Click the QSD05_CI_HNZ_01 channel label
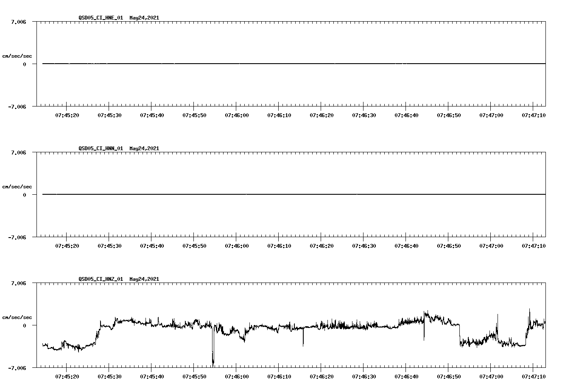Screen dimensions: 576x392 pyautogui.click(x=100, y=279)
